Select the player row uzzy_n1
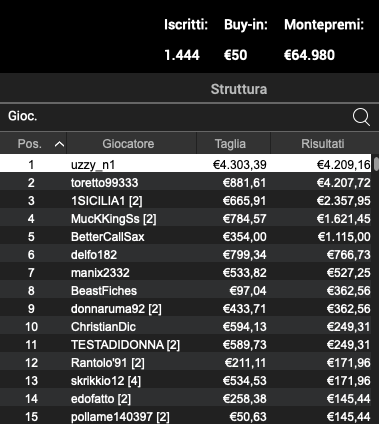 (x=186, y=163)
